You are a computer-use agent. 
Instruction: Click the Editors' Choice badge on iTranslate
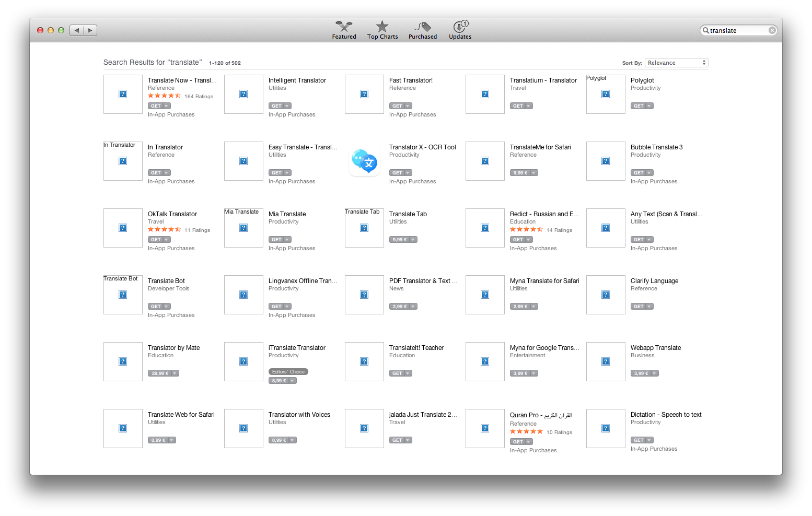288,372
